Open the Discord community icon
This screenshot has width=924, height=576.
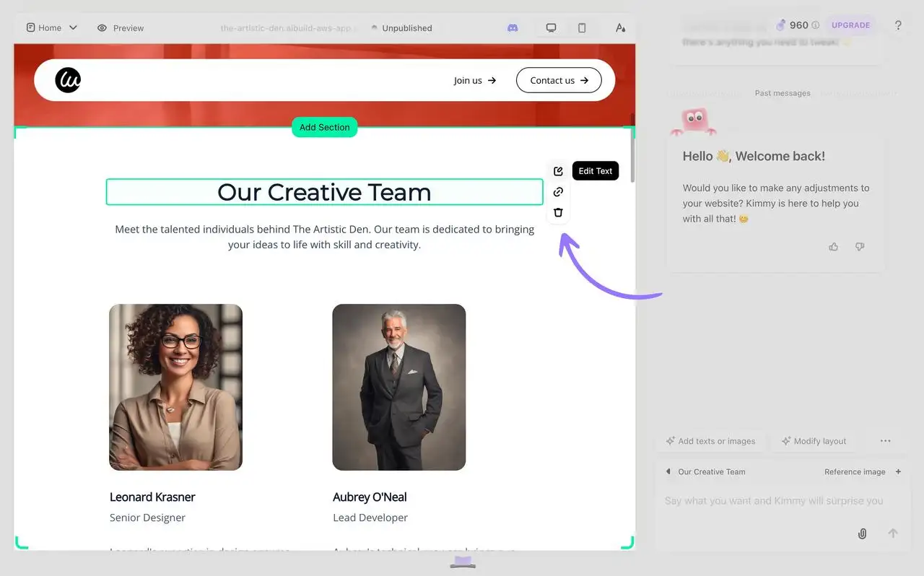point(513,28)
